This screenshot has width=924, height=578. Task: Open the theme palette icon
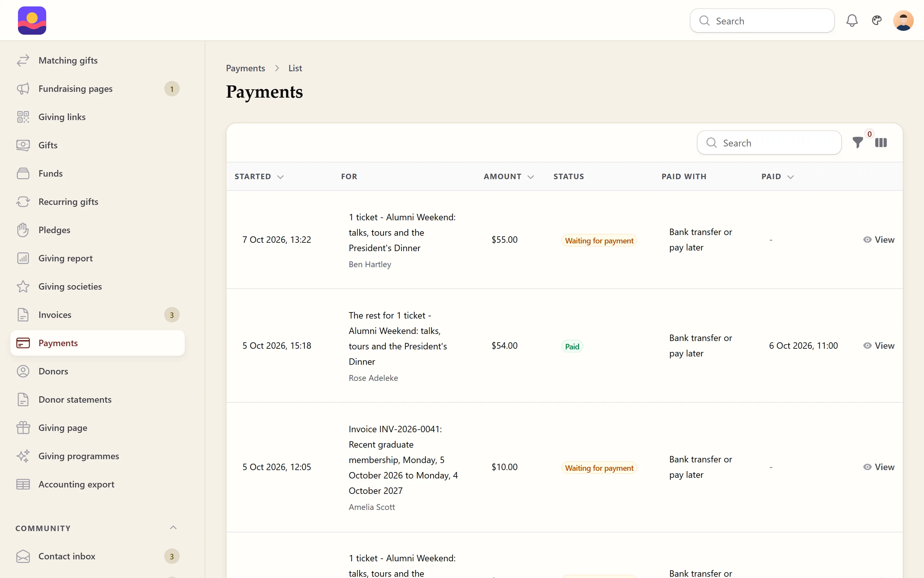877,20
